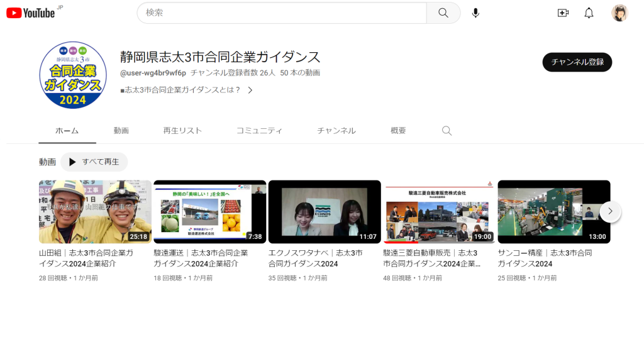Screen dimensions: 644x349
Task: Click the 動画 section heading
Action: (47, 162)
